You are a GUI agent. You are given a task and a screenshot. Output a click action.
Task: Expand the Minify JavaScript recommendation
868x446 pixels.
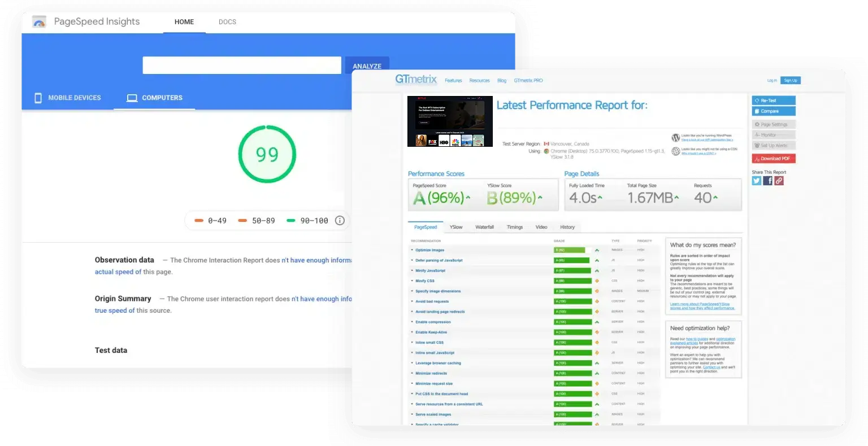[x=430, y=270]
